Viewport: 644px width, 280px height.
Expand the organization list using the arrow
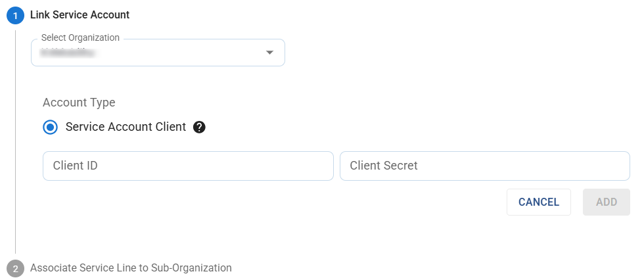click(269, 53)
